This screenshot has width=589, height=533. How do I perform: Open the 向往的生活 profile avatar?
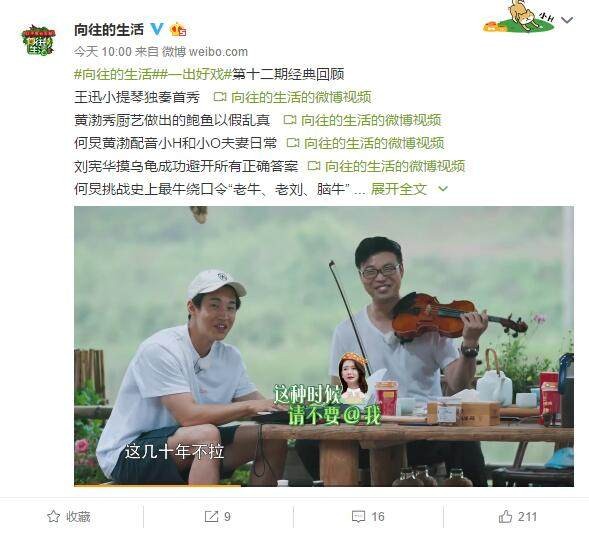(39, 40)
